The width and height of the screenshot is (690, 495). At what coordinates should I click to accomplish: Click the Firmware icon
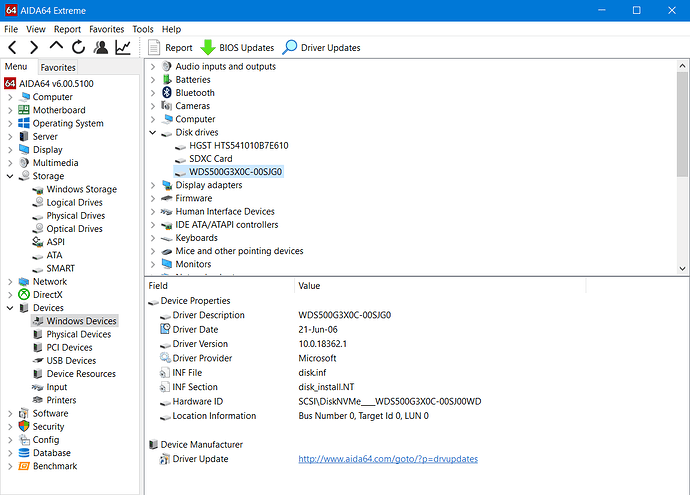[x=167, y=198]
